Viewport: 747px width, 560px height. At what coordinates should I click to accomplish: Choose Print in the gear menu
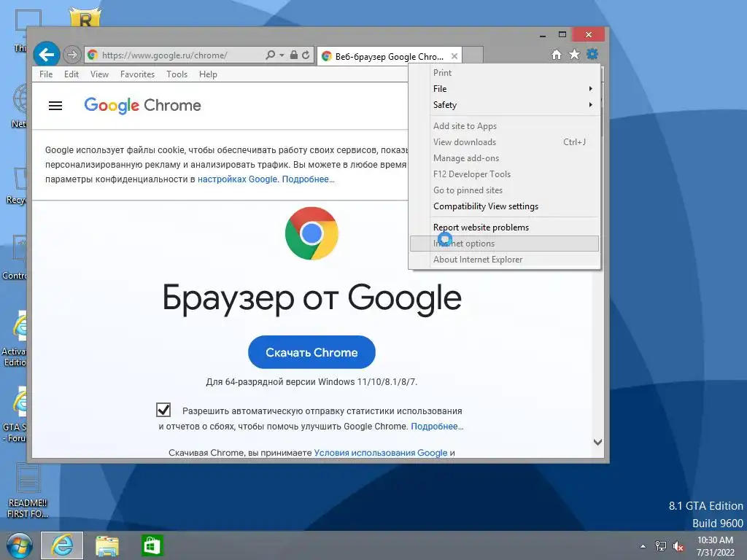[505, 73]
